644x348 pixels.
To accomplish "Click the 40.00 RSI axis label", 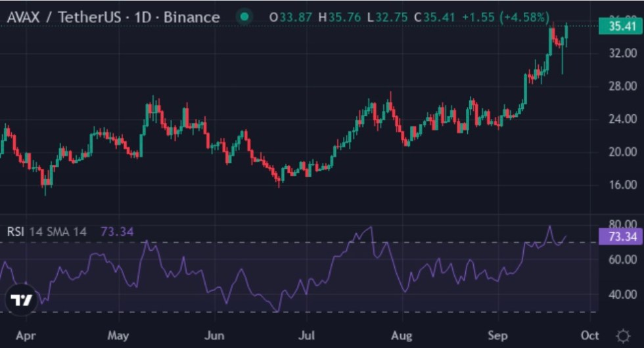I will tap(623, 294).
